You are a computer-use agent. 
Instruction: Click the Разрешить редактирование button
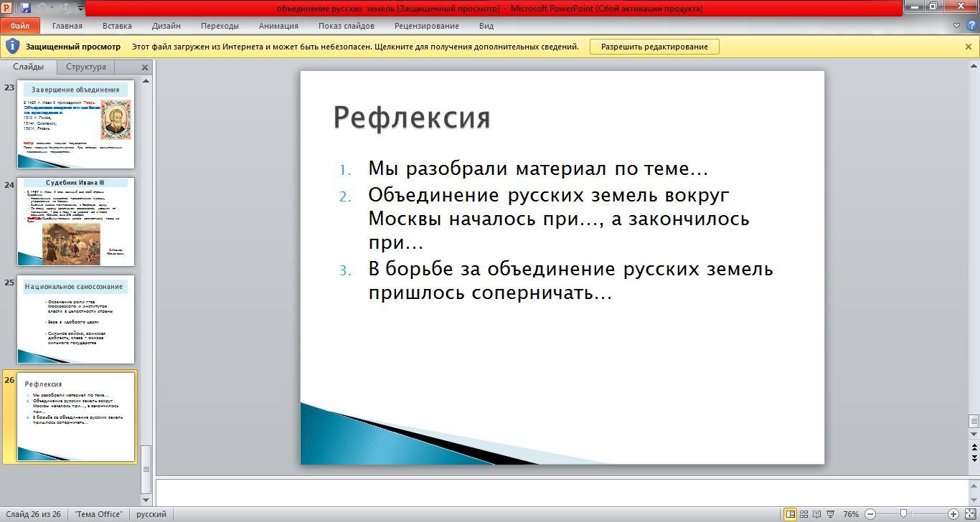(654, 47)
